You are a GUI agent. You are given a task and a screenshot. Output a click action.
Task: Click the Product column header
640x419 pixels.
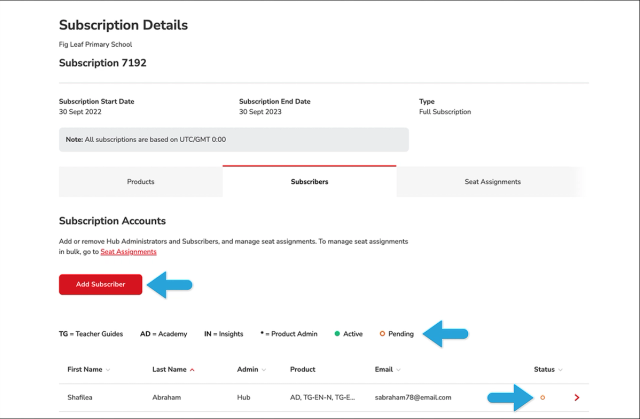(302, 370)
